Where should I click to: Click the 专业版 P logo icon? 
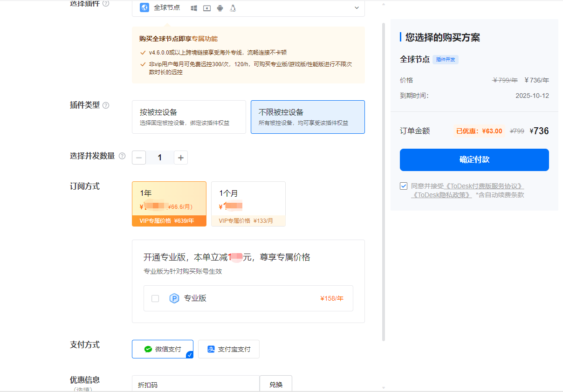coord(174,298)
